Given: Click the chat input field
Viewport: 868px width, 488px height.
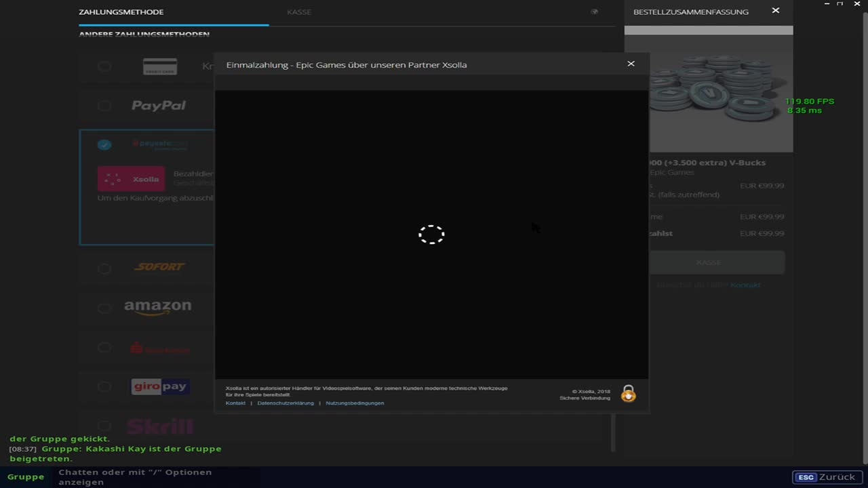Looking at the screenshot, I should (156, 477).
